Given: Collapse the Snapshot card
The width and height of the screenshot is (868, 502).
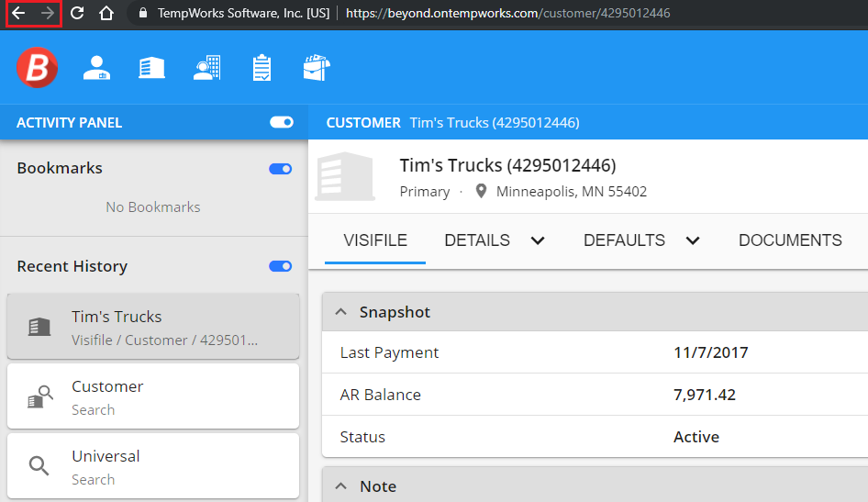Looking at the screenshot, I should tap(341, 312).
